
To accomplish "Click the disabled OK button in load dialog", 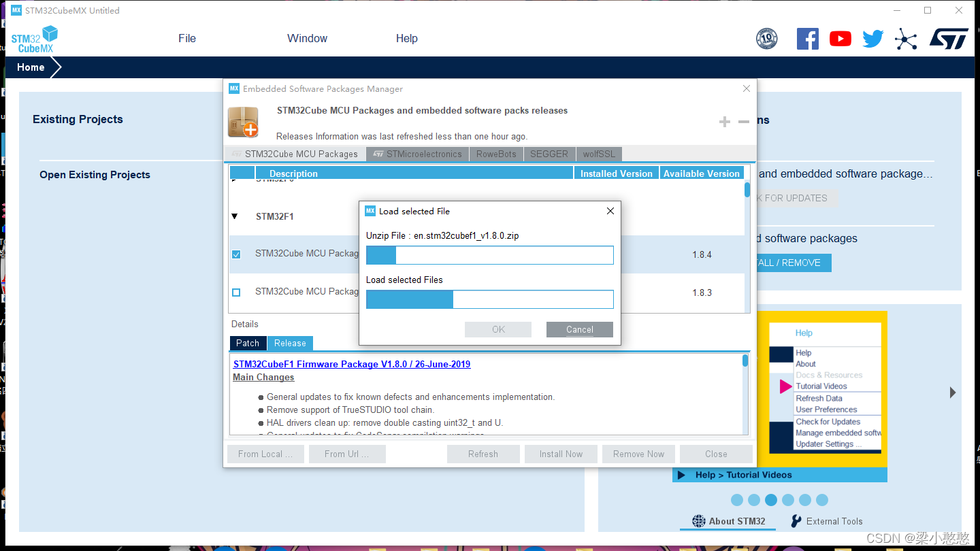I will (498, 329).
